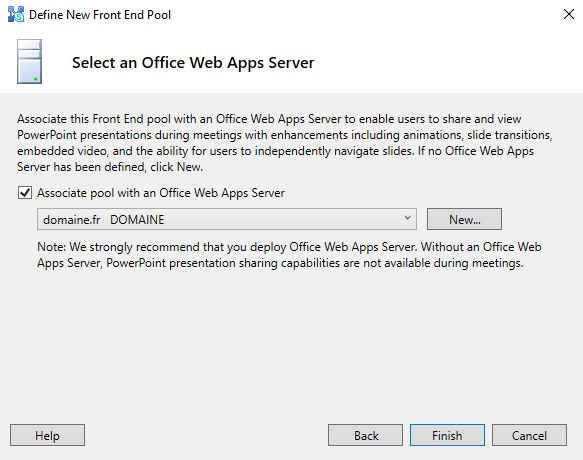Image resolution: width=583 pixels, height=460 pixels.
Task: Click the 'Define New Front End Pool' window title
Action: [100, 15]
